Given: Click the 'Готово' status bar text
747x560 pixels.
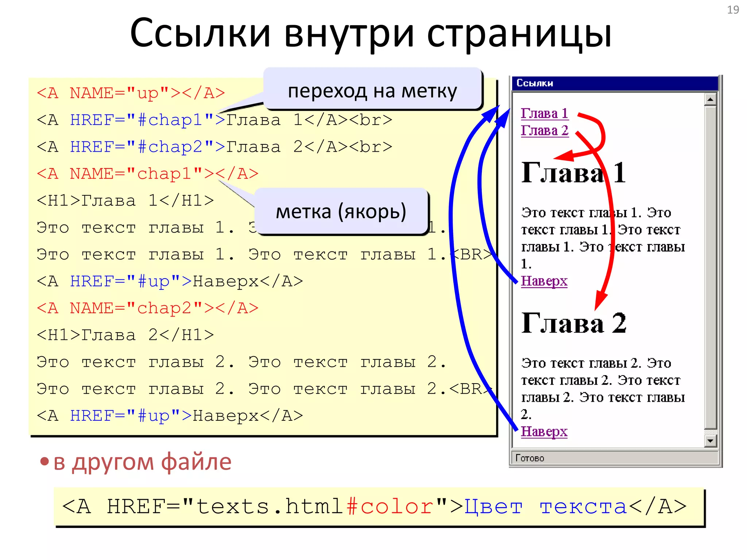Looking at the screenshot, I should click(530, 458).
